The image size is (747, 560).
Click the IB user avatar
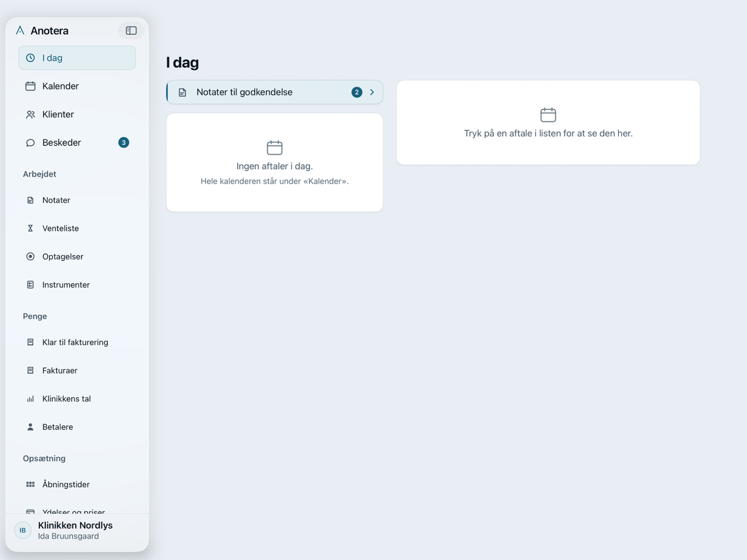23,530
